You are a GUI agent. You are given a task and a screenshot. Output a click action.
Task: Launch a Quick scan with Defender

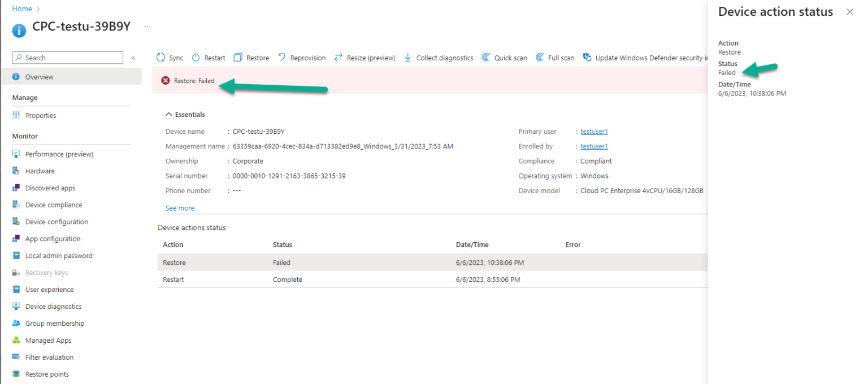pos(504,57)
